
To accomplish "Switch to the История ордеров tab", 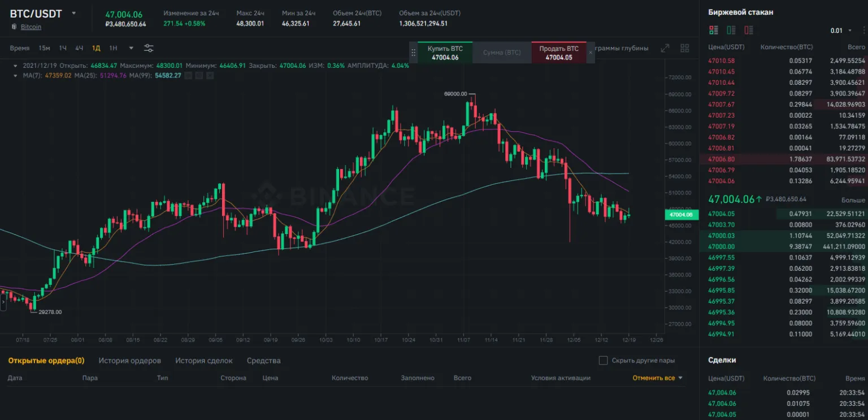I will (x=130, y=360).
